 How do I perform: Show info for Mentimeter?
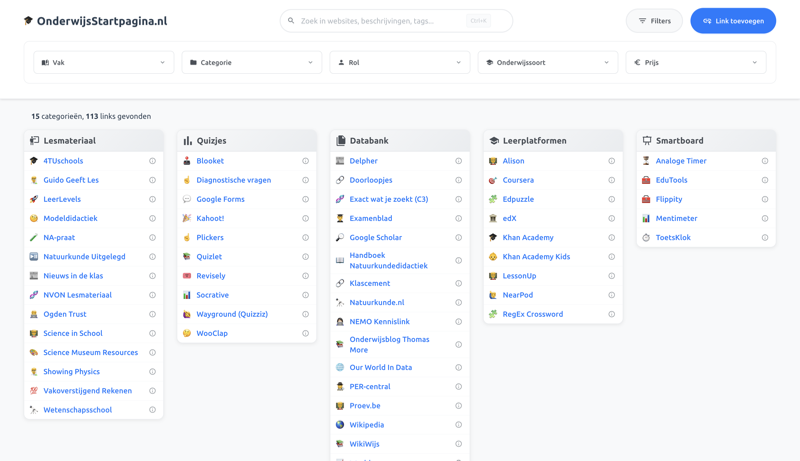point(764,218)
